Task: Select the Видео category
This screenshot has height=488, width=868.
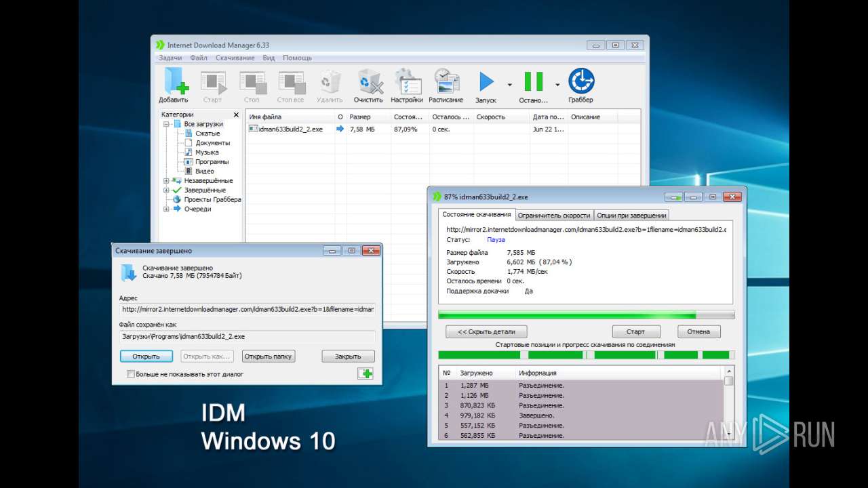Action: 204,171
